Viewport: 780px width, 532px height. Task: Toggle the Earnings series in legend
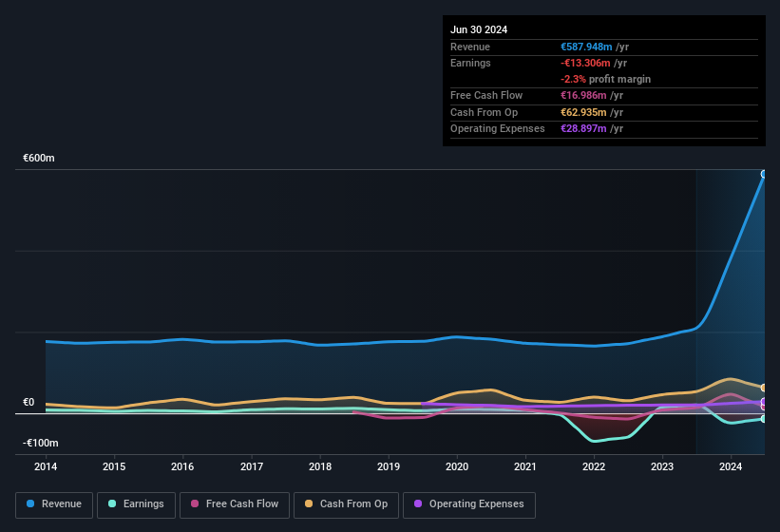(x=137, y=504)
